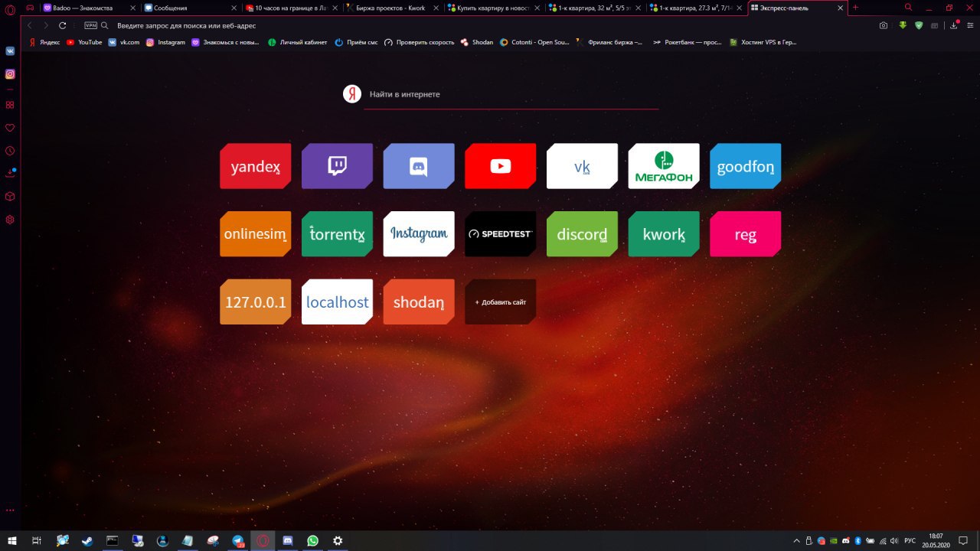Open the vk.com bookmark

(x=124, y=42)
